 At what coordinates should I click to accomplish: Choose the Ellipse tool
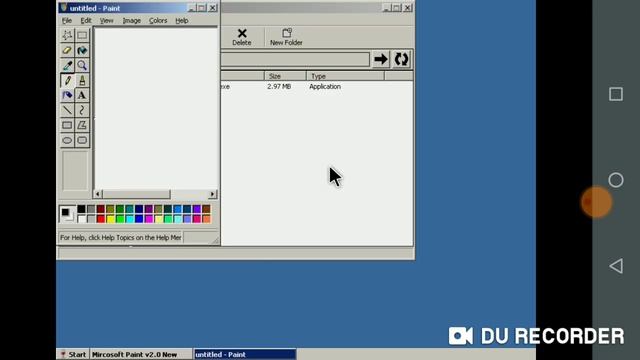67,140
